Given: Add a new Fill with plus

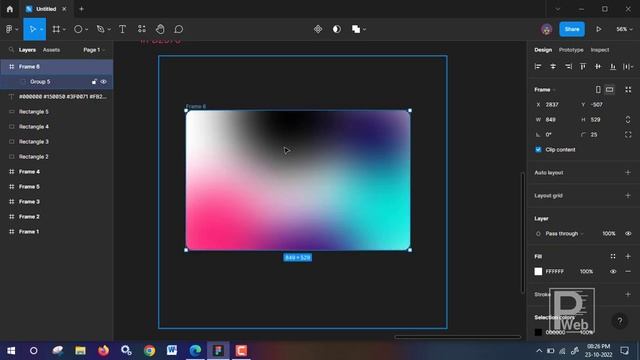Looking at the screenshot, I should click(628, 256).
